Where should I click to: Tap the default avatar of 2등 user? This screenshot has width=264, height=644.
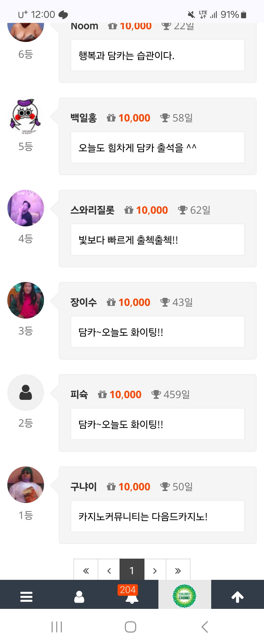point(26,392)
